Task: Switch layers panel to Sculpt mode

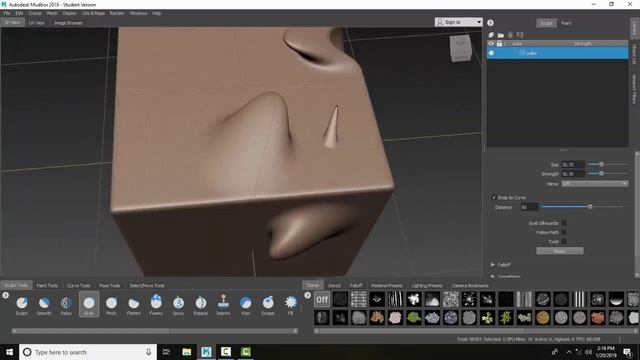Action: (546, 23)
